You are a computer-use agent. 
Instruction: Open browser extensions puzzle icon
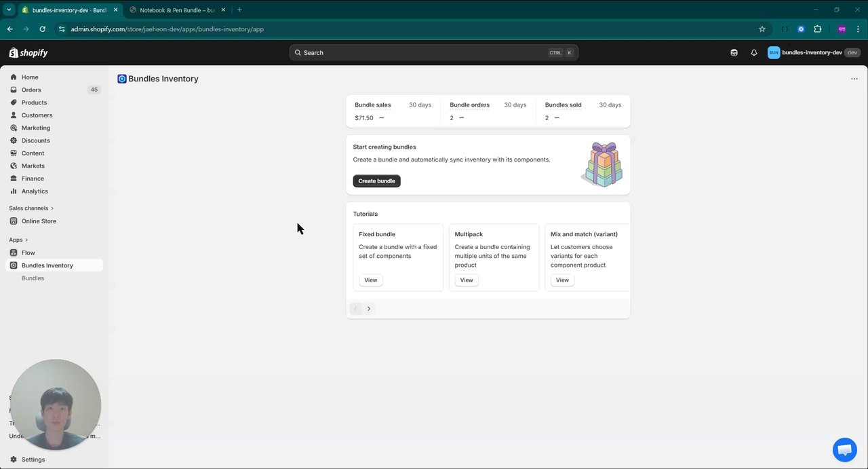click(817, 29)
